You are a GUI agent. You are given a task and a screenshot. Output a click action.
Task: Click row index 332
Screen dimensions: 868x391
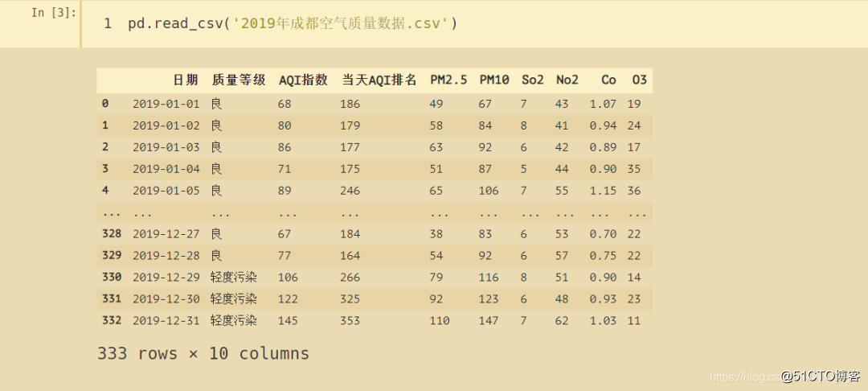[112, 319]
